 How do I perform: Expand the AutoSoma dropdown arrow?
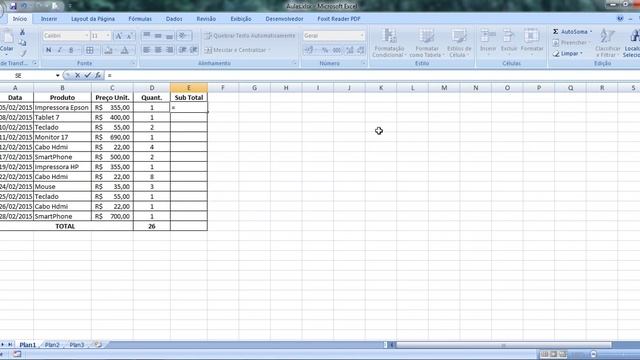point(591,32)
